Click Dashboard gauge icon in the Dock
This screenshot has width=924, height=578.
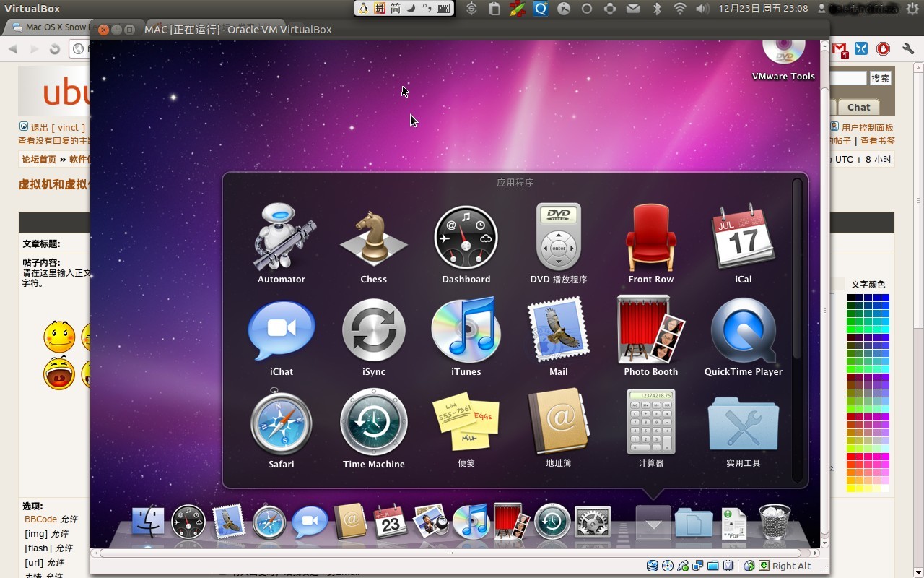click(188, 522)
